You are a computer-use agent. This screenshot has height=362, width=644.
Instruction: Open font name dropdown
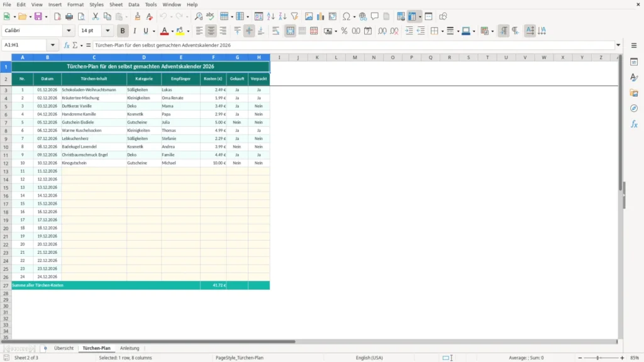coord(69,30)
